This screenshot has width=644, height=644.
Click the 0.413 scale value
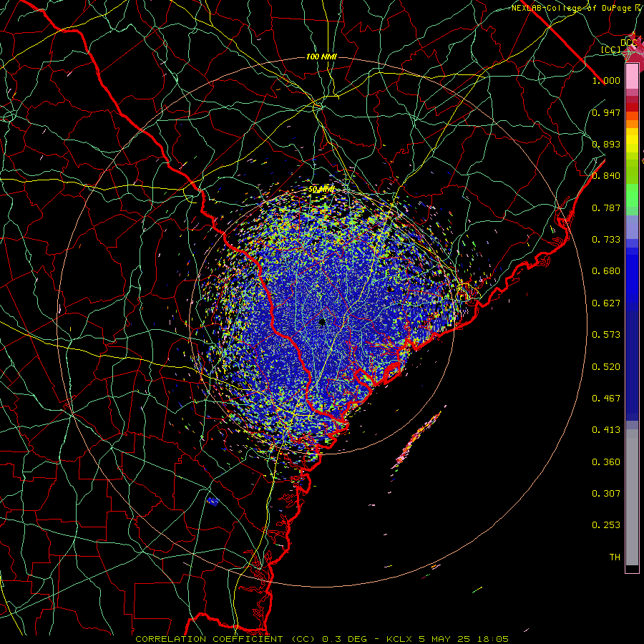pos(606,430)
